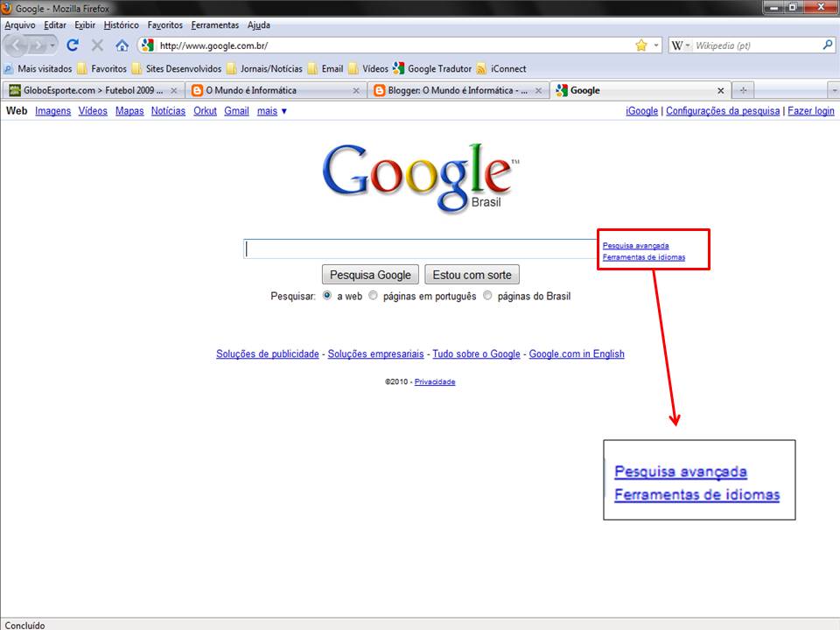Image resolution: width=840 pixels, height=630 pixels.
Task: Open the Privacidade link
Action: [x=435, y=382]
